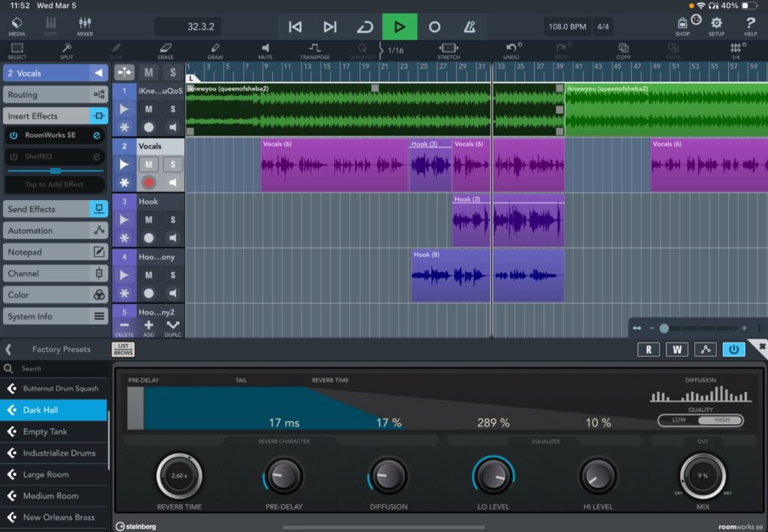Viewport: 768px width, 532px height.
Task: Undo the last action
Action: click(x=511, y=51)
